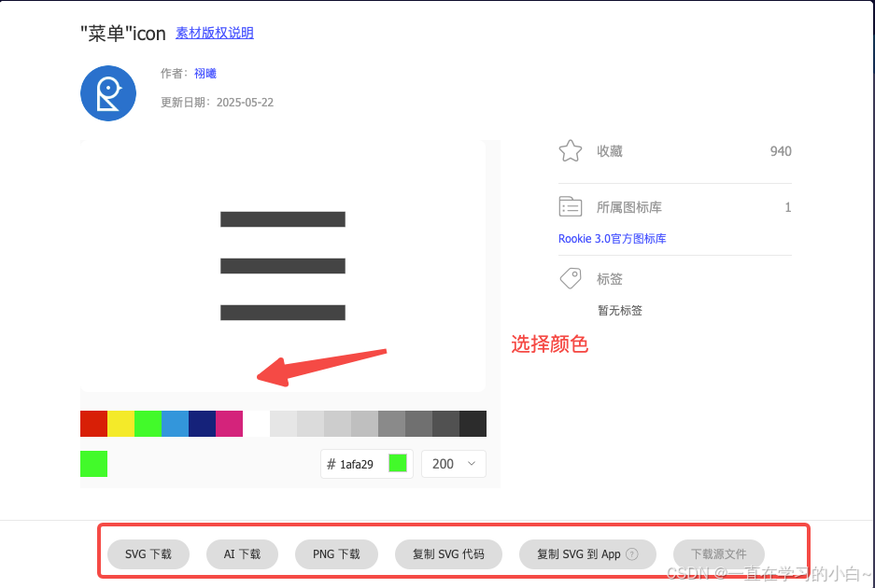Click the 标签 label text

610,278
